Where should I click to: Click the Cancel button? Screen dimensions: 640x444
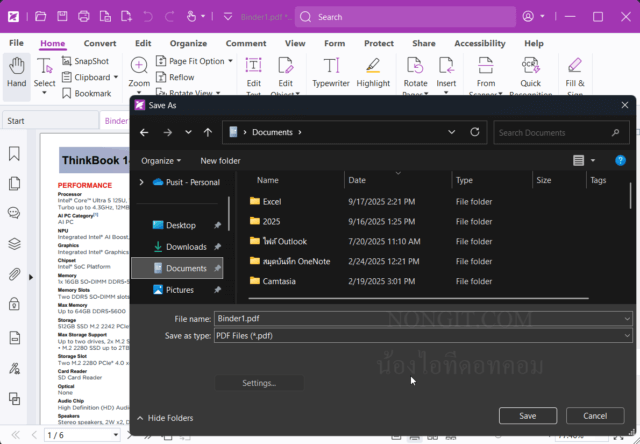[x=595, y=415]
